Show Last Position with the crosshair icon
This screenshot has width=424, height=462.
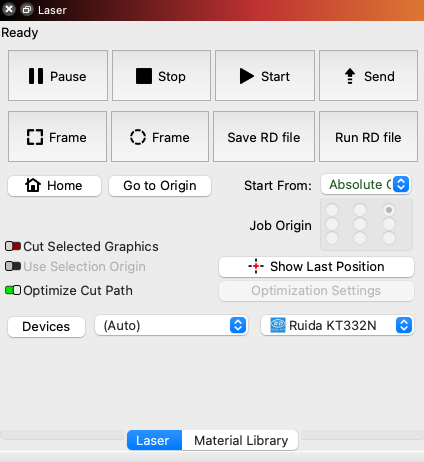[x=316, y=267]
